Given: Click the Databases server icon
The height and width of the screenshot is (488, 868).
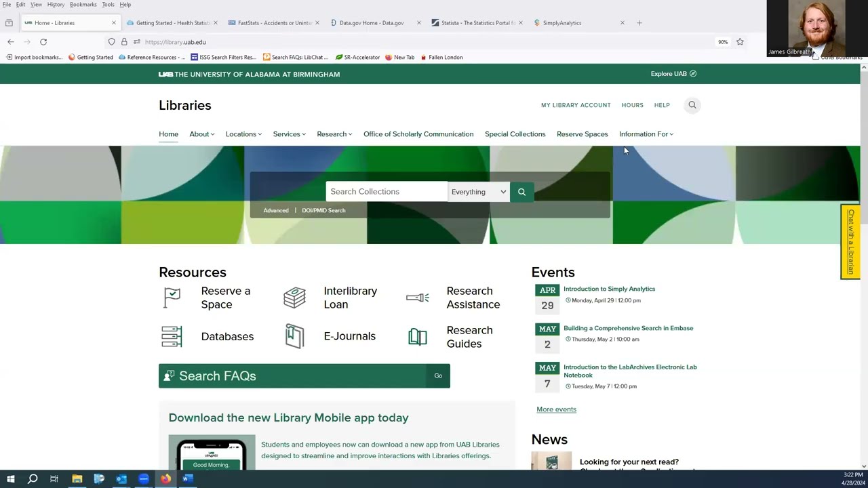Looking at the screenshot, I should pos(172,336).
